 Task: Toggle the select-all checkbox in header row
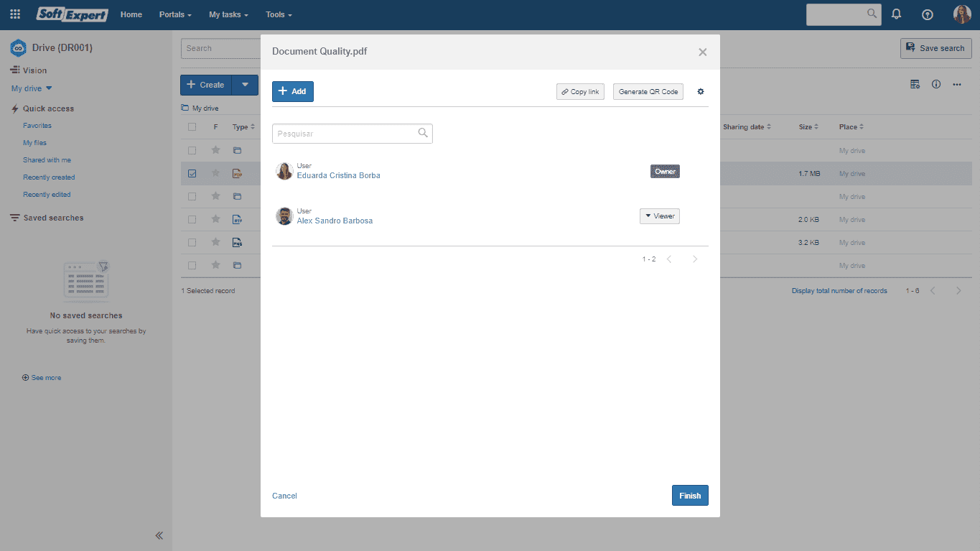click(192, 127)
